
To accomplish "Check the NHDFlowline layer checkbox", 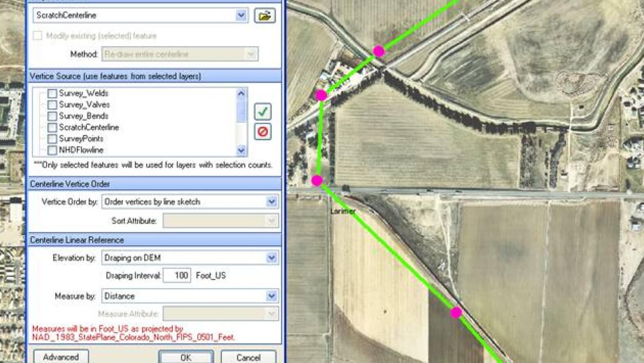I will click(52, 150).
